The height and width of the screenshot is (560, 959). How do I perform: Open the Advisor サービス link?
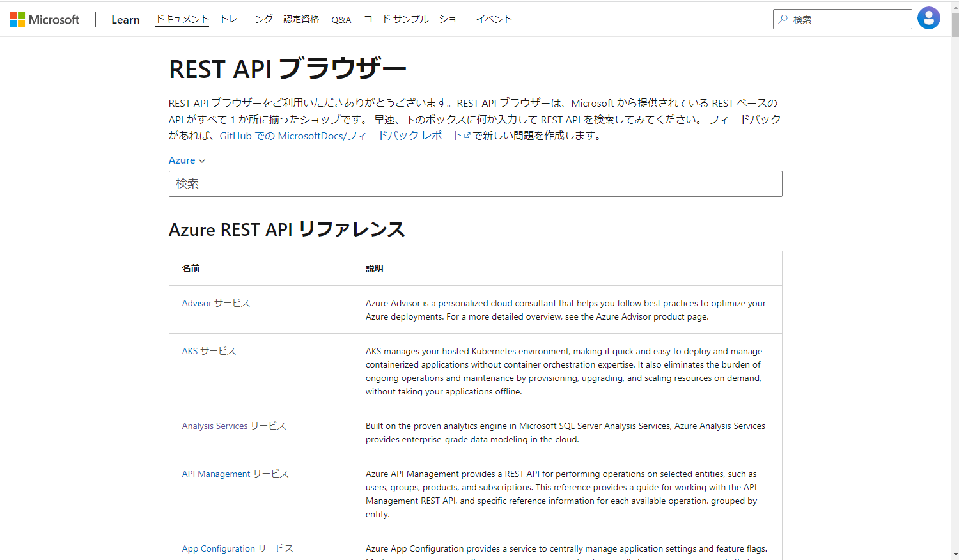tap(215, 303)
